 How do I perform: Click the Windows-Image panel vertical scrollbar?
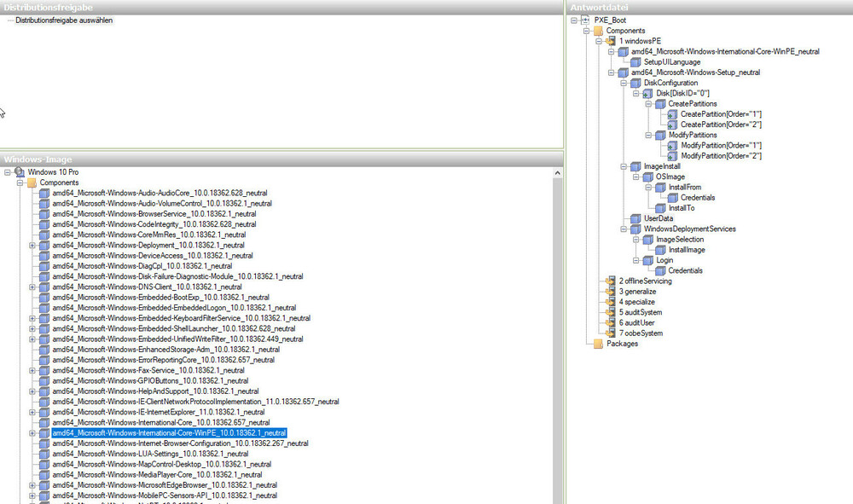click(558, 341)
